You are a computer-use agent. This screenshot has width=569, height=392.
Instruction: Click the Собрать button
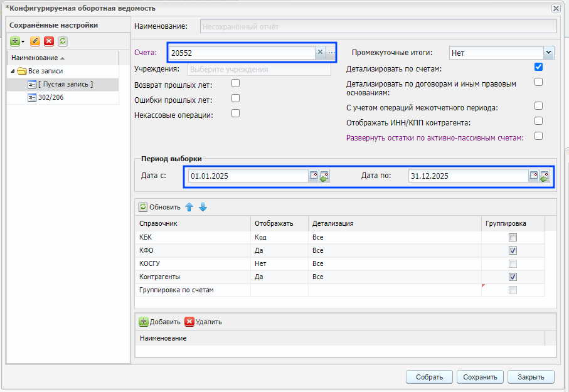(x=429, y=377)
